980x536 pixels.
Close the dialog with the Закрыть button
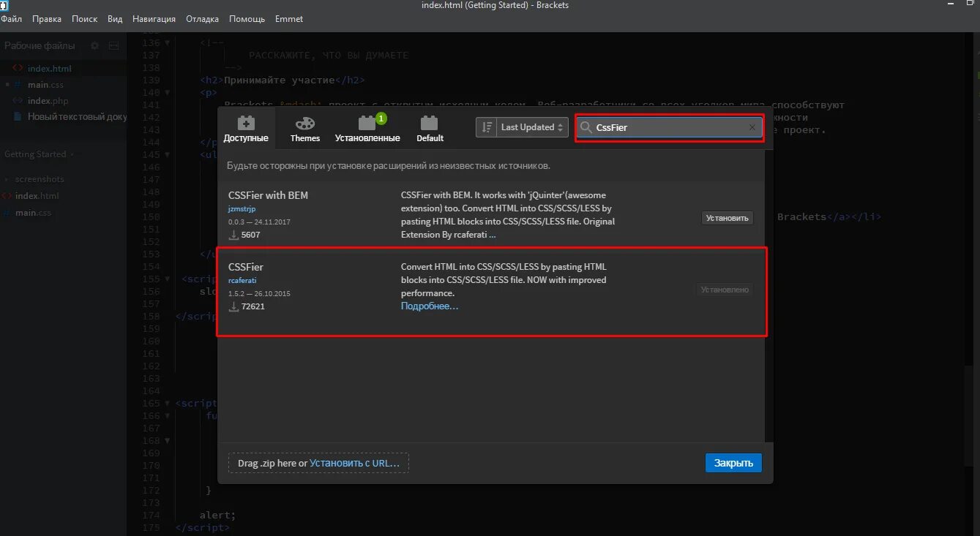[733, 463]
